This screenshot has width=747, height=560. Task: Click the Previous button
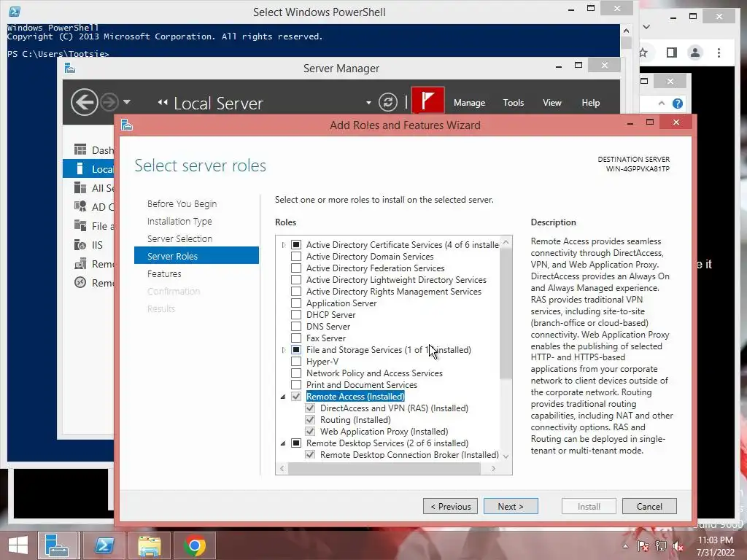(450, 506)
